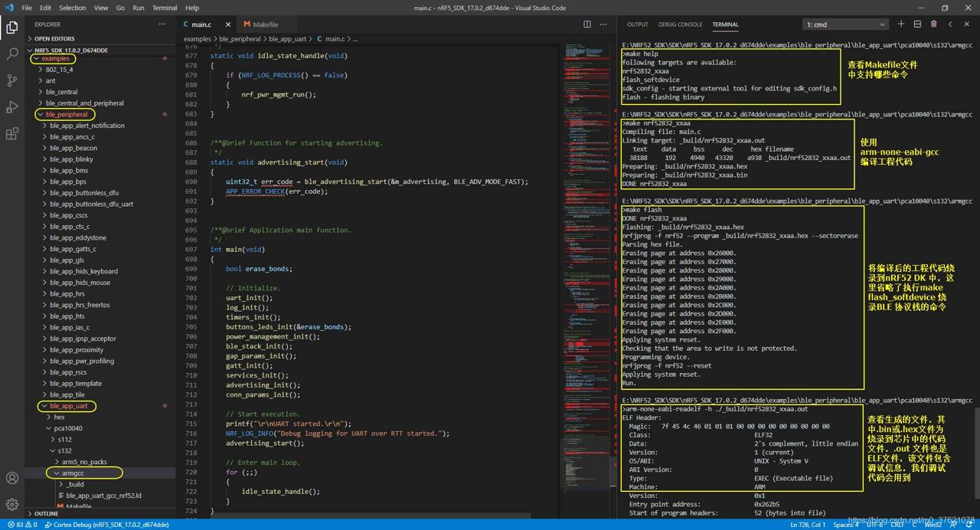980x530 pixels.
Task: Open the Run menu
Action: 139,8
